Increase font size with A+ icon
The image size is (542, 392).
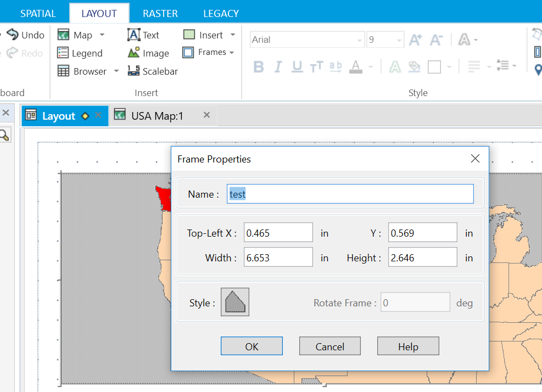[415, 40]
